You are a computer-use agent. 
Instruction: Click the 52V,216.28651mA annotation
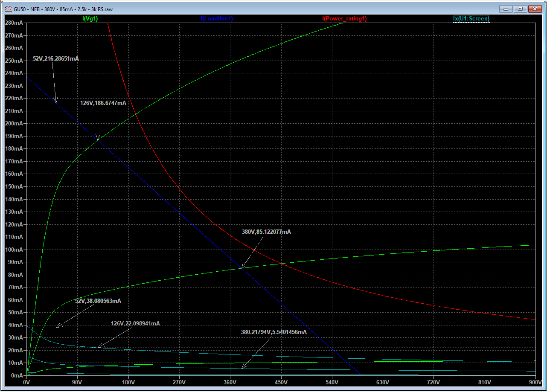click(56, 59)
